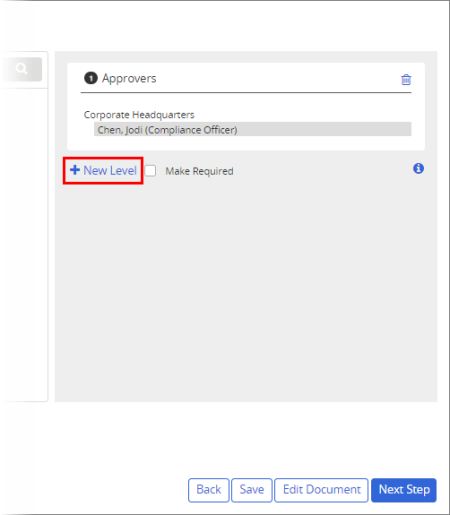This screenshot has height=515, width=450.
Task: Click the divider line under Approvers
Action: point(246,92)
